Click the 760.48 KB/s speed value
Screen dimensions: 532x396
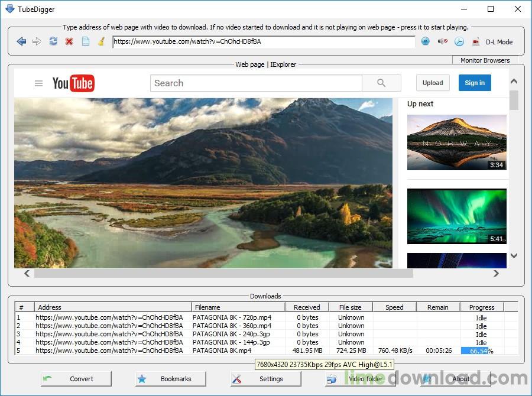pyautogui.click(x=395, y=350)
